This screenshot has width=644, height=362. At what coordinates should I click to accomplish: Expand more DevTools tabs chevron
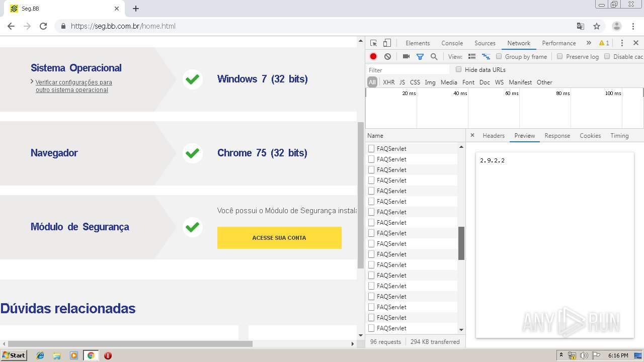click(x=589, y=43)
